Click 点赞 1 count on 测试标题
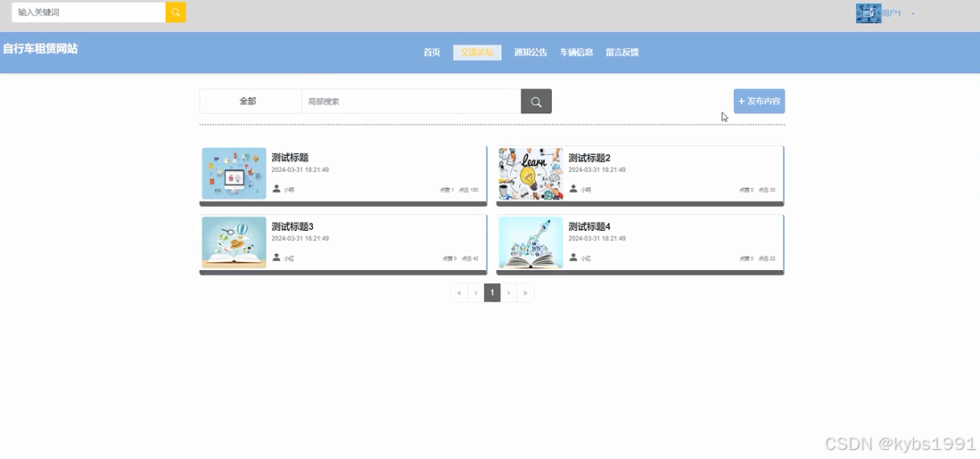The image size is (980, 459). [x=447, y=190]
